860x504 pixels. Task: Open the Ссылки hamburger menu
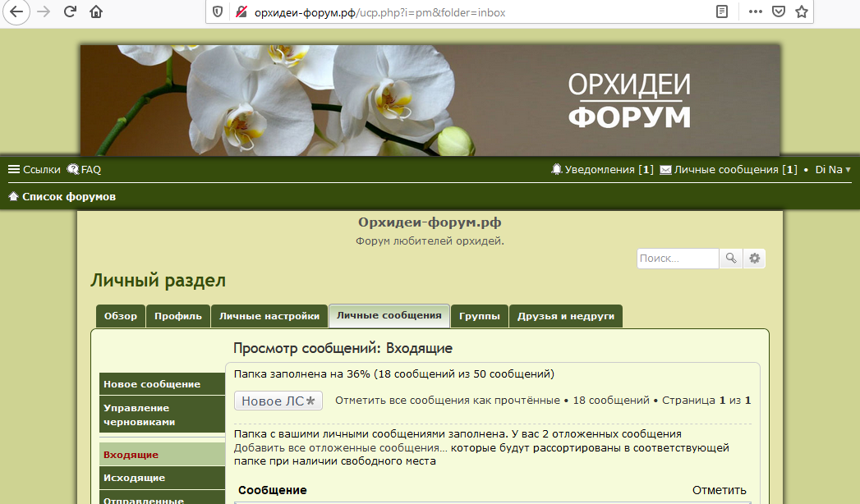pyautogui.click(x=34, y=169)
